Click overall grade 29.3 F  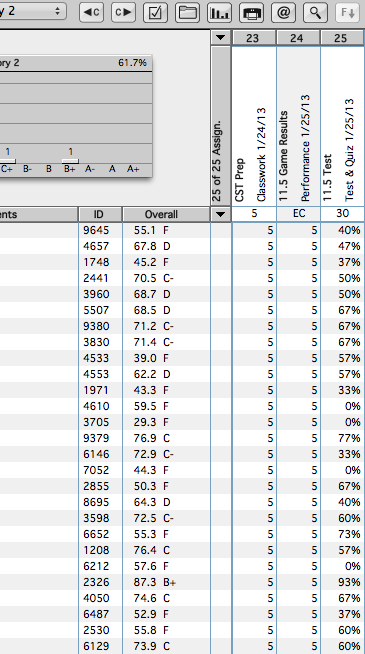click(x=151, y=422)
